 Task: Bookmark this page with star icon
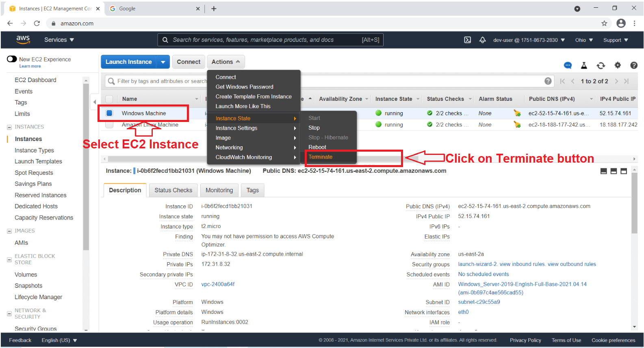tap(604, 23)
